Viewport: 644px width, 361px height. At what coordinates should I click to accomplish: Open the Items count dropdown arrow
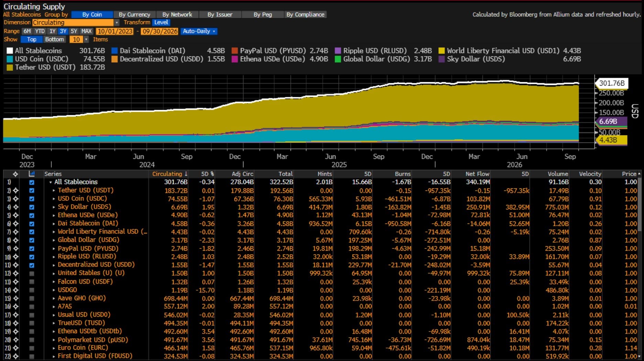point(86,40)
